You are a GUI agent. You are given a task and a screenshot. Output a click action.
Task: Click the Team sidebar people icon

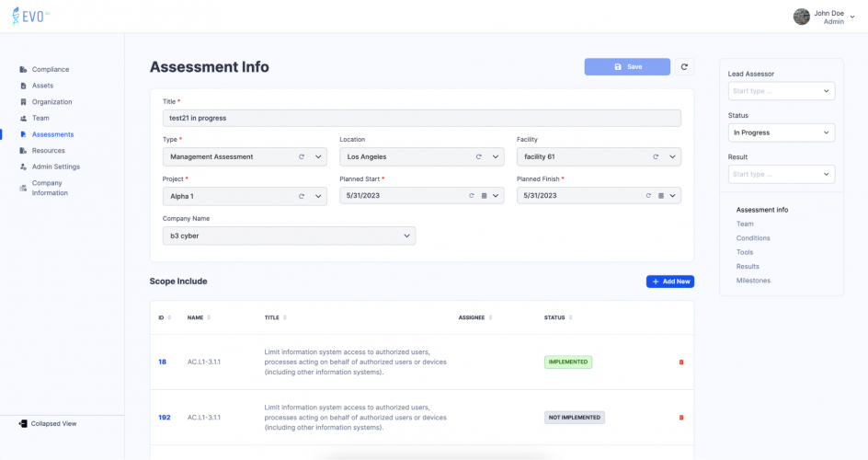coord(23,119)
